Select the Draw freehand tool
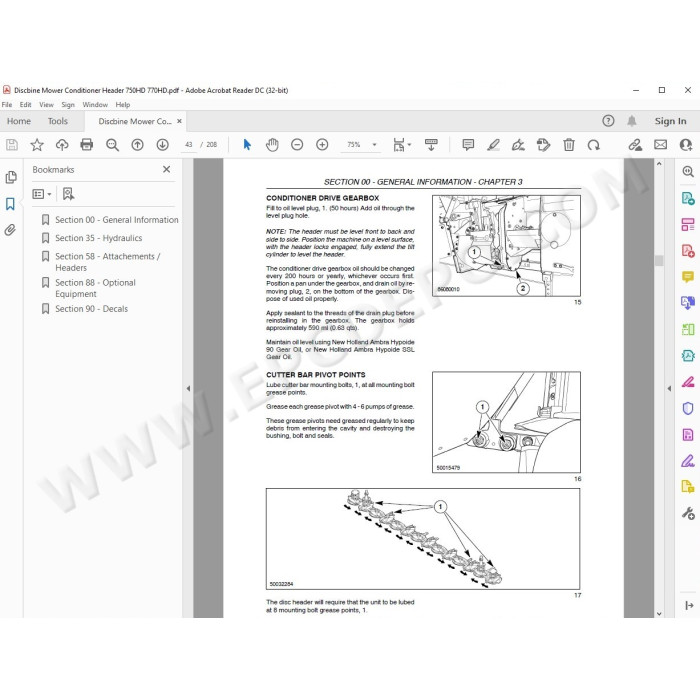 [518, 145]
